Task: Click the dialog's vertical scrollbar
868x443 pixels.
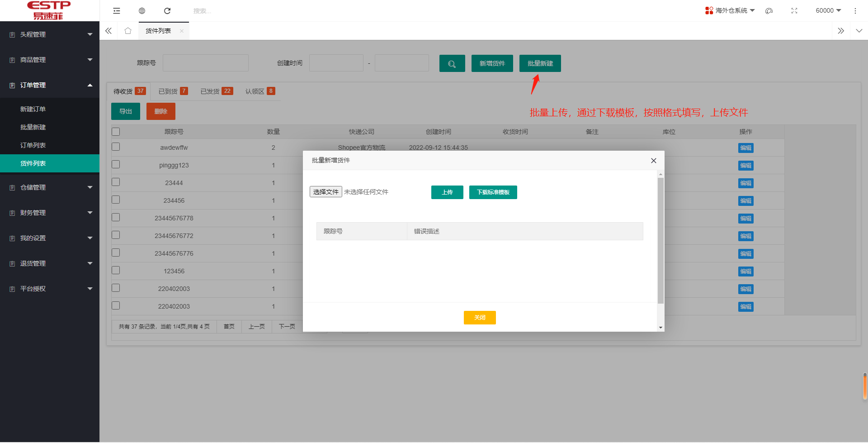Action: pos(660,240)
